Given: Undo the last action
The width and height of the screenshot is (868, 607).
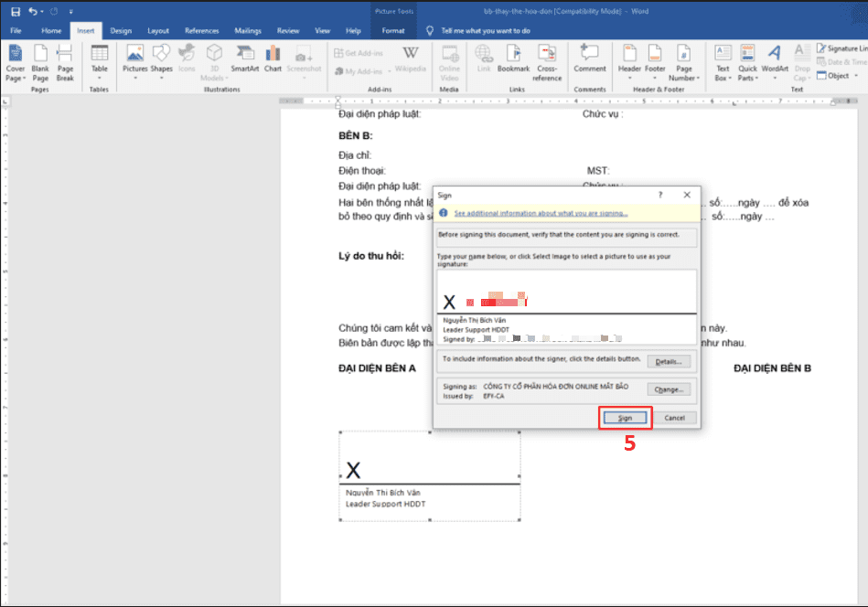Looking at the screenshot, I should pyautogui.click(x=33, y=11).
